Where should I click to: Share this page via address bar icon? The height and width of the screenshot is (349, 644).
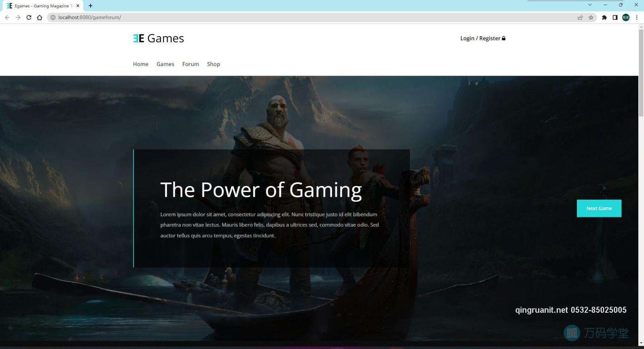click(x=580, y=17)
